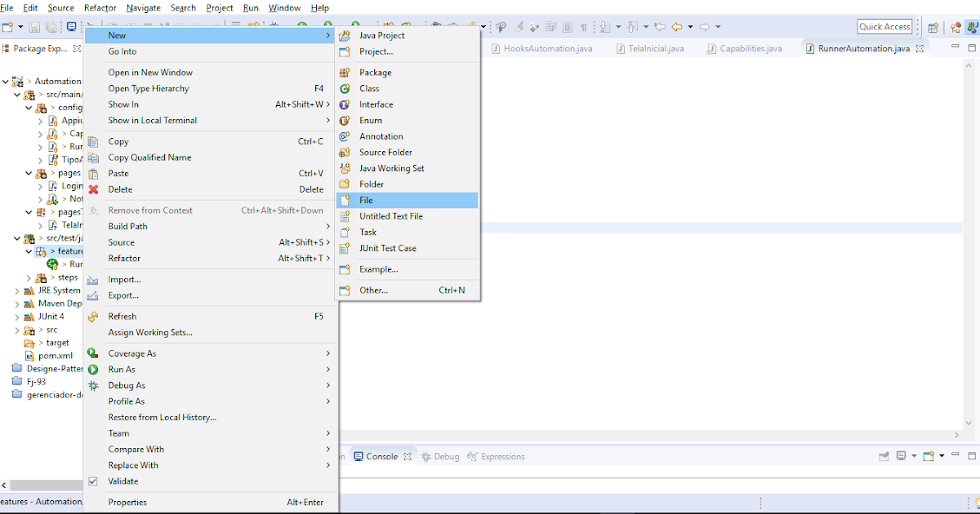Create a new Class

click(x=407, y=88)
